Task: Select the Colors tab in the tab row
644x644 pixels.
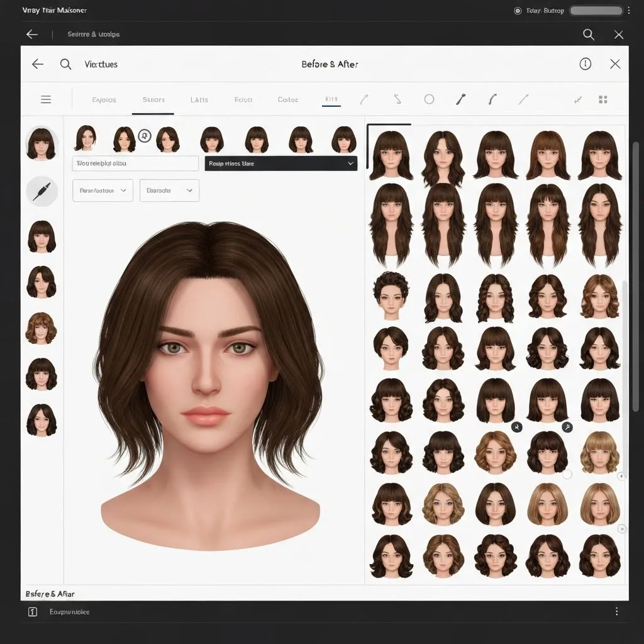Action: pyautogui.click(x=287, y=99)
